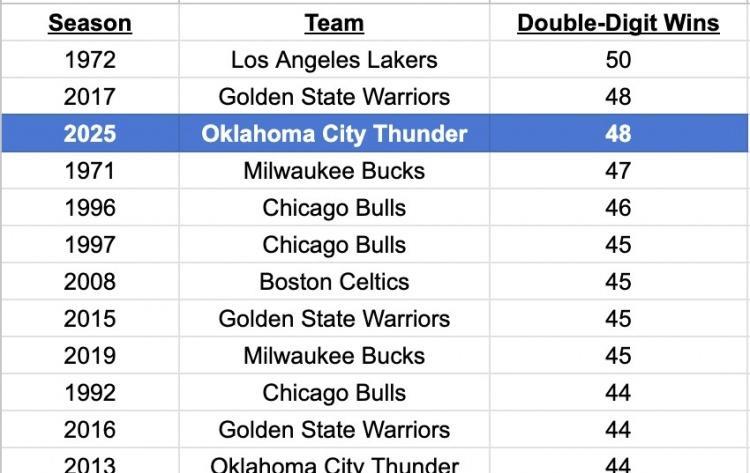The width and height of the screenshot is (750, 473).
Task: Click the 2008 season cell
Action: point(90,282)
